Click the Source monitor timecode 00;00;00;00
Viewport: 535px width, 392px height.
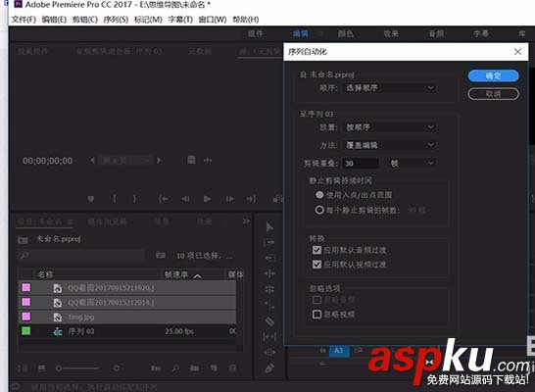point(47,161)
